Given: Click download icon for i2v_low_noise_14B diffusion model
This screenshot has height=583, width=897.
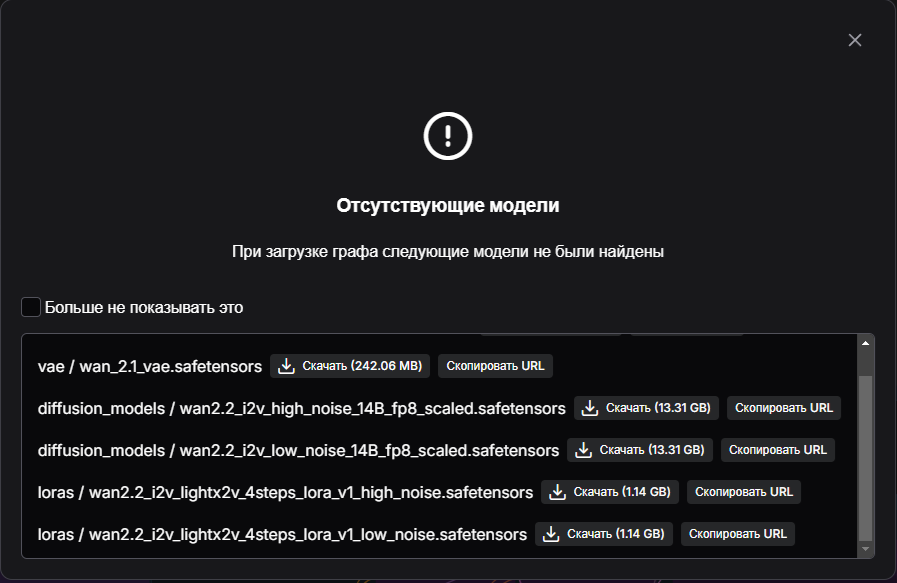Looking at the screenshot, I should (583, 450).
